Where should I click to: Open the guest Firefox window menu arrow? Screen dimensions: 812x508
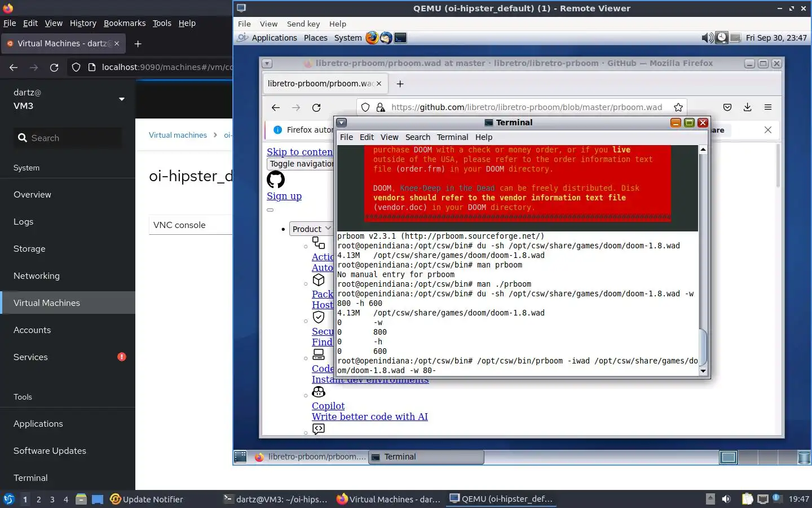267,63
